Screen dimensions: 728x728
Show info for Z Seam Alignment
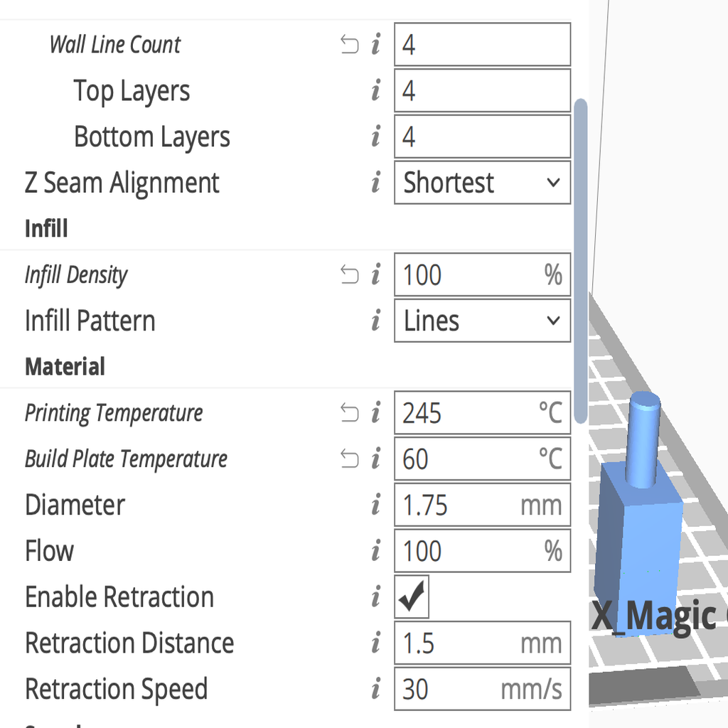pyautogui.click(x=376, y=182)
